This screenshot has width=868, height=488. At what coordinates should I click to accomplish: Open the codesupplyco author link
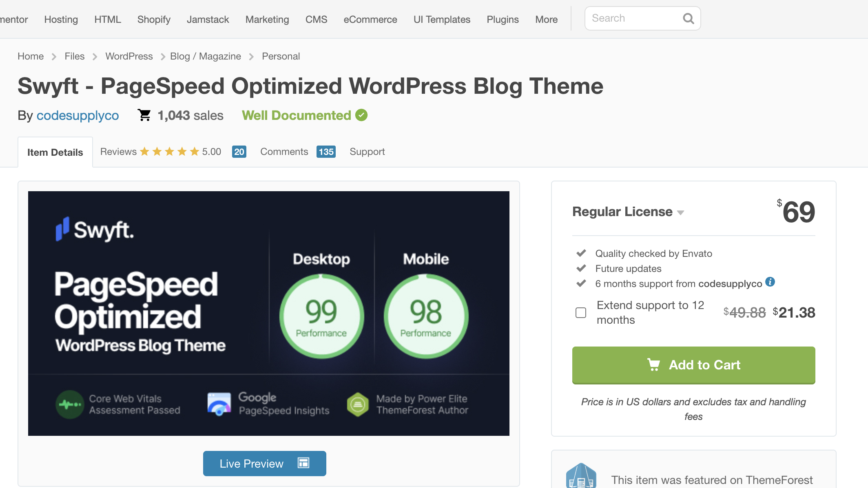tap(77, 115)
